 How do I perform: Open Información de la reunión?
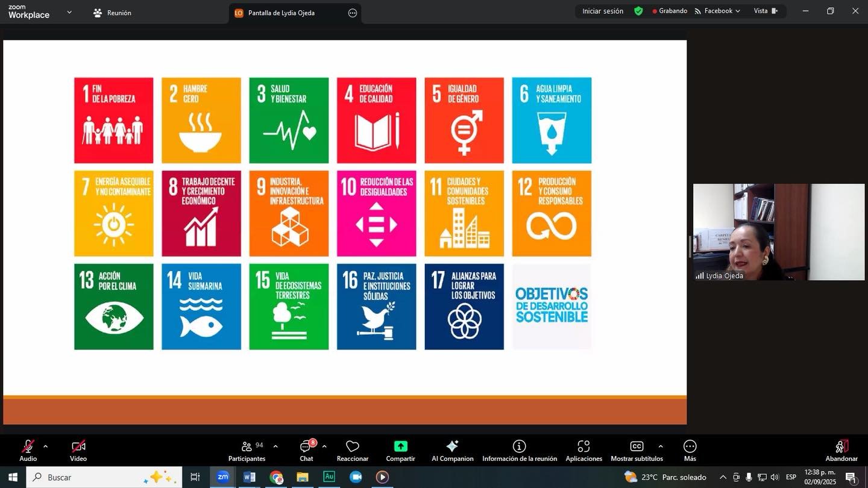[519, 451]
